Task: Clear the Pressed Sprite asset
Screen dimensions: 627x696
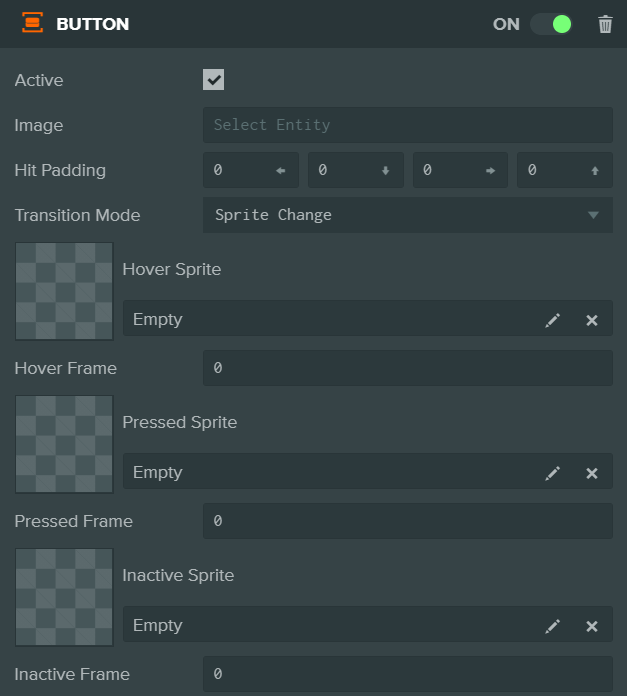Action: tap(592, 473)
